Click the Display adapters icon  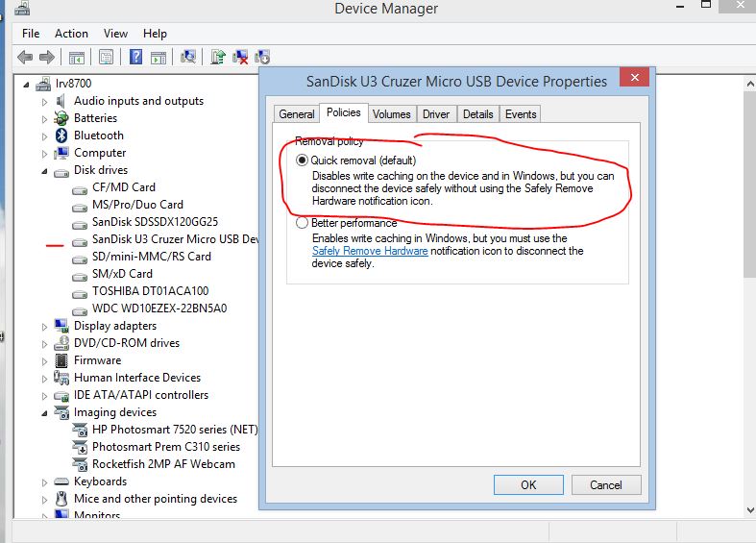pos(61,326)
